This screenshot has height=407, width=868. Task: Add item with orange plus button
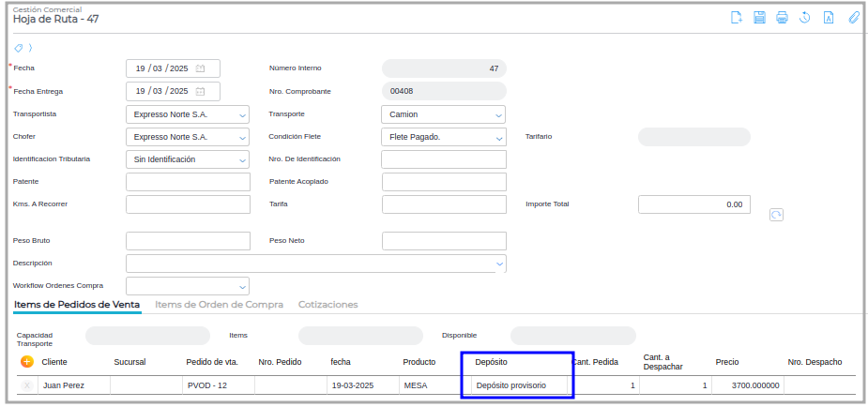pos(26,362)
